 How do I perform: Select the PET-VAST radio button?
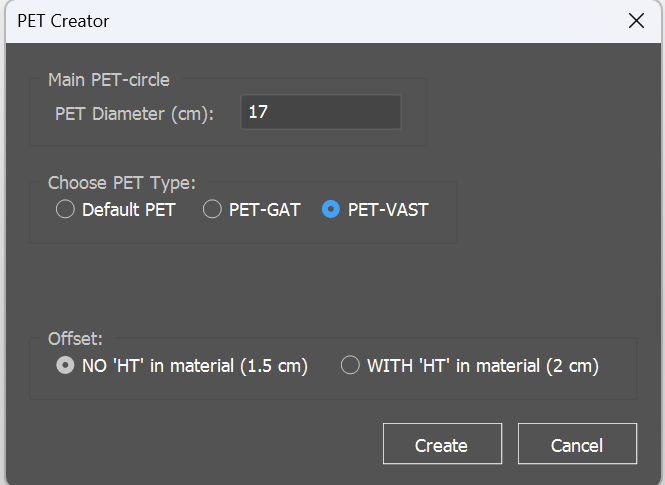(x=331, y=210)
